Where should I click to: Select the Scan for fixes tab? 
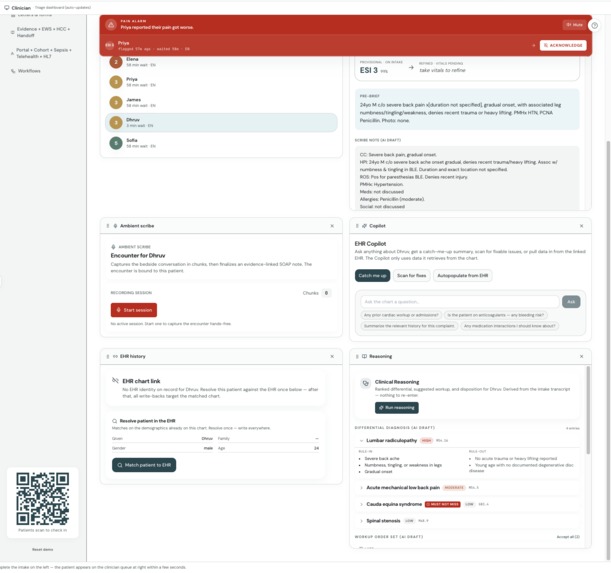coord(411,276)
